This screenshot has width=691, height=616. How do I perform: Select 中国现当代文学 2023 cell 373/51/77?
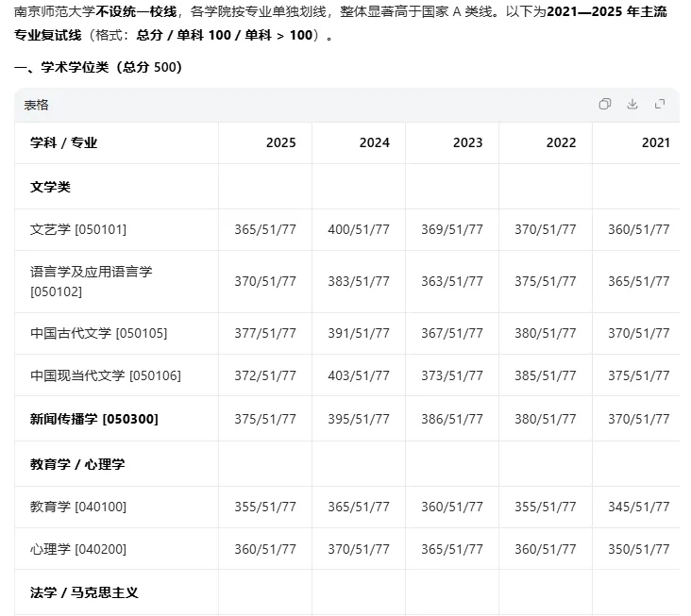[452, 375]
